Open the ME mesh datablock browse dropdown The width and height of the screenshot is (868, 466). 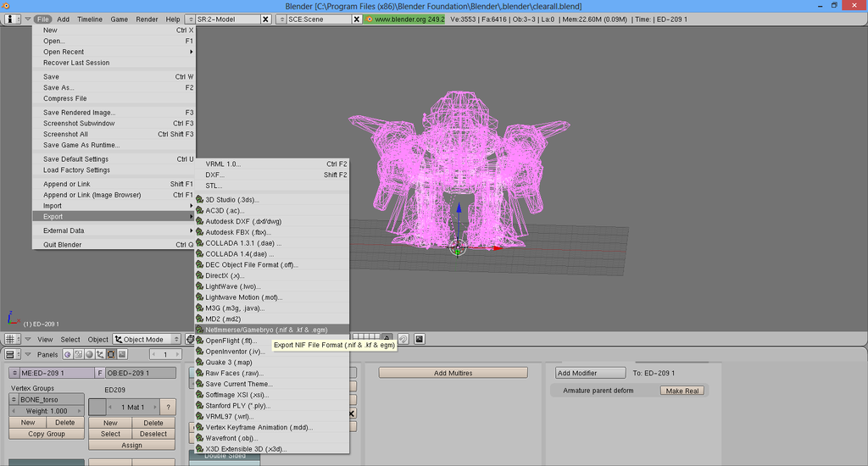click(15, 373)
